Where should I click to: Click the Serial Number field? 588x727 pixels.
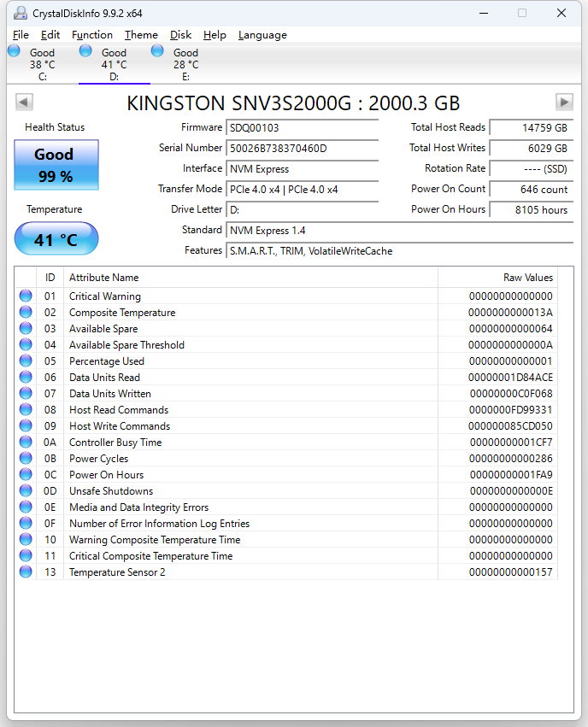(302, 148)
